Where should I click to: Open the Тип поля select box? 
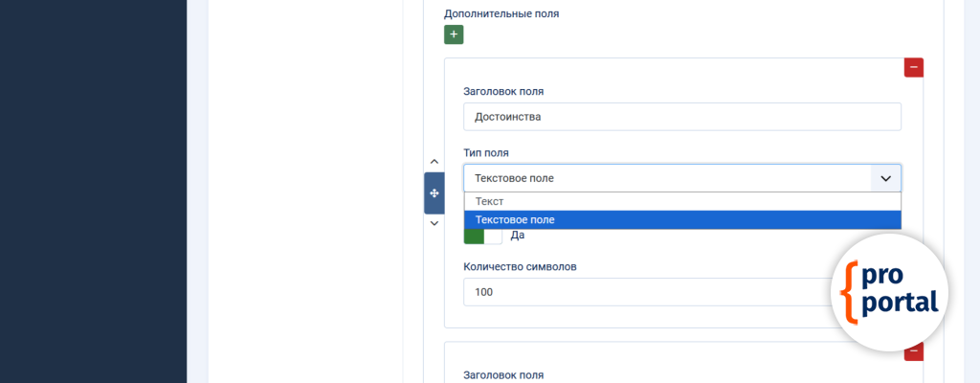[x=667, y=178]
